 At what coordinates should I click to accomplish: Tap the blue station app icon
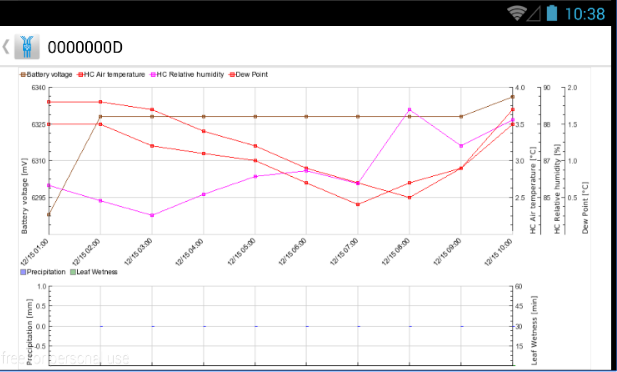(27, 47)
